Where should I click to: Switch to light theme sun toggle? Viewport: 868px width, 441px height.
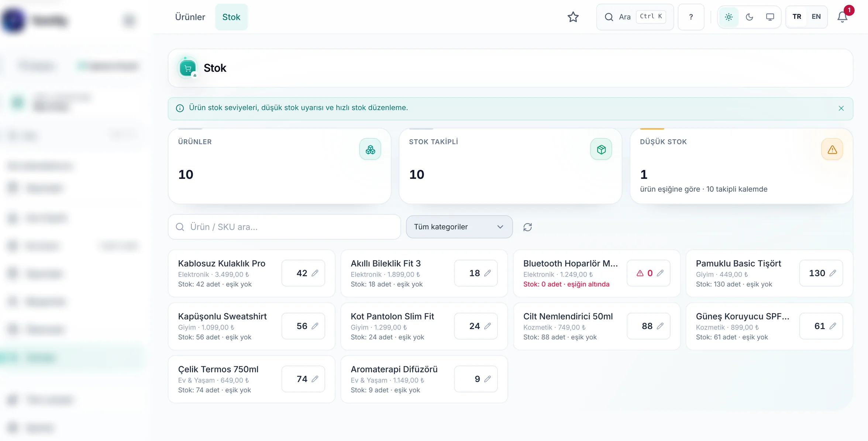(728, 17)
